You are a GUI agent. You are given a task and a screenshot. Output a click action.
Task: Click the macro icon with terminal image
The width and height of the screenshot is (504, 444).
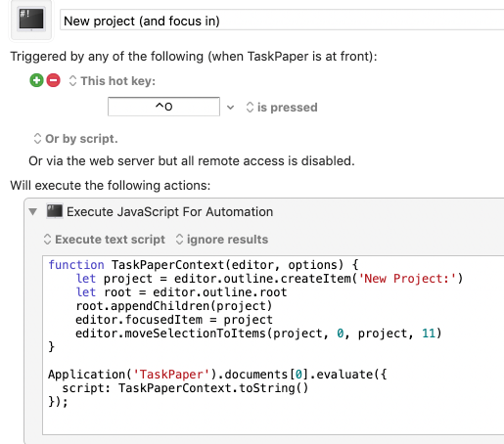31,20
